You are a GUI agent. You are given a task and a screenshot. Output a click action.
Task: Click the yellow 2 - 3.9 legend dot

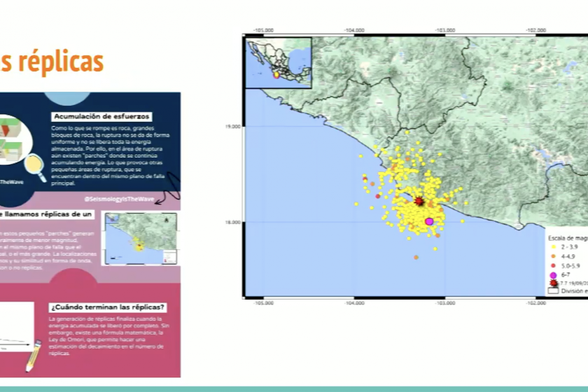pos(553,247)
